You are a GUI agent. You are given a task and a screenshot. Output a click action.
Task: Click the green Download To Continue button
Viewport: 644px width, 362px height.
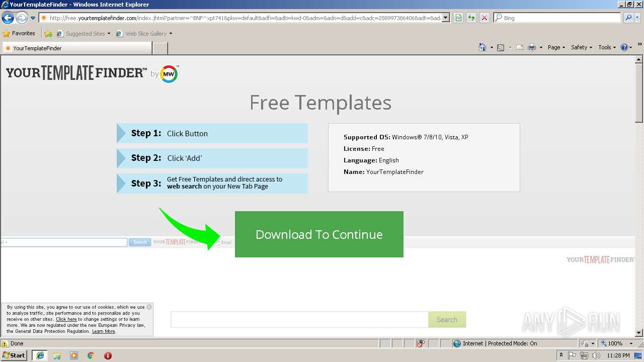(x=319, y=234)
